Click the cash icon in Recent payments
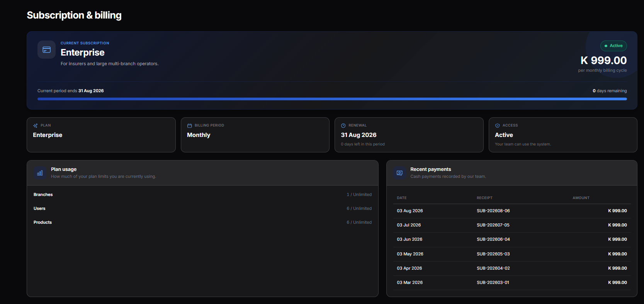The image size is (644, 304). click(399, 173)
